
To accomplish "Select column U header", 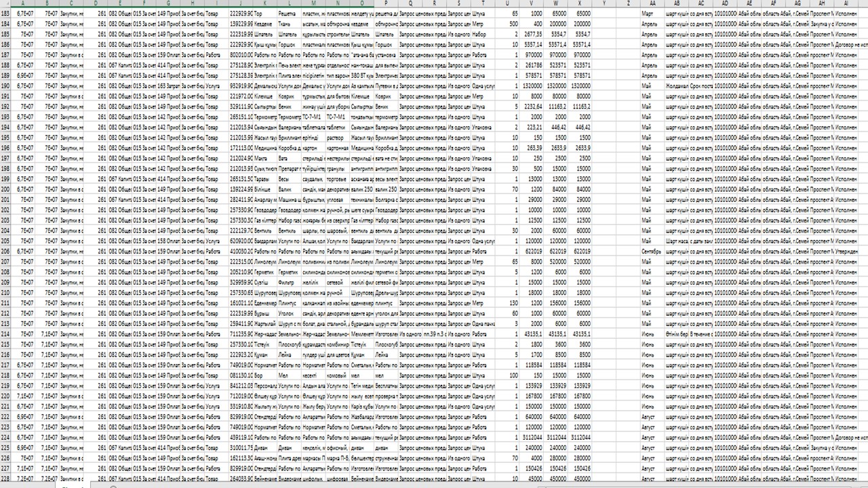I will [x=507, y=3].
